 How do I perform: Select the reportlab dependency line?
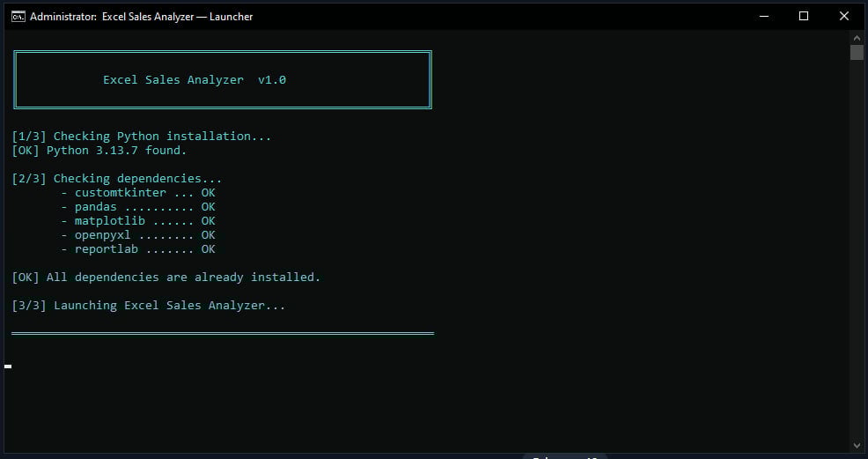(138, 249)
